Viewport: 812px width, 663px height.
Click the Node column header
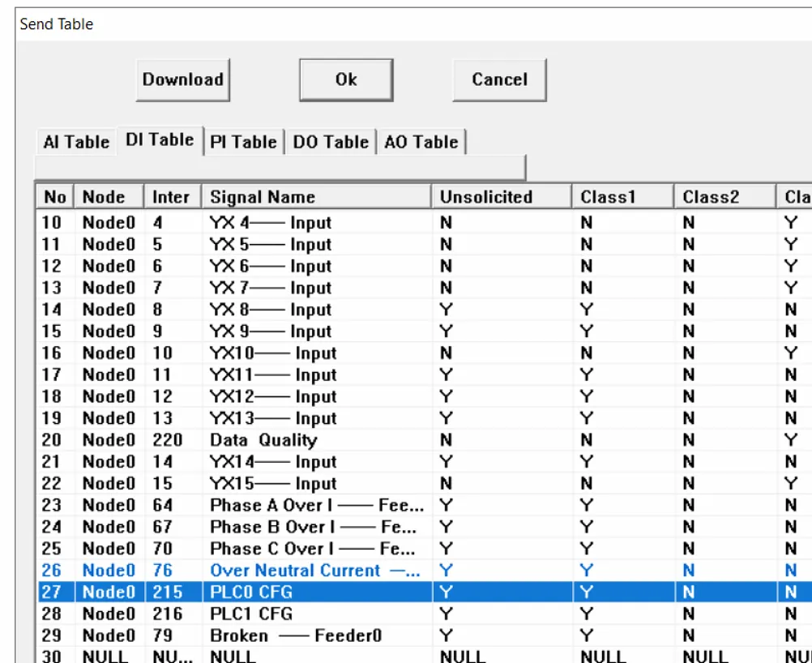(x=109, y=197)
